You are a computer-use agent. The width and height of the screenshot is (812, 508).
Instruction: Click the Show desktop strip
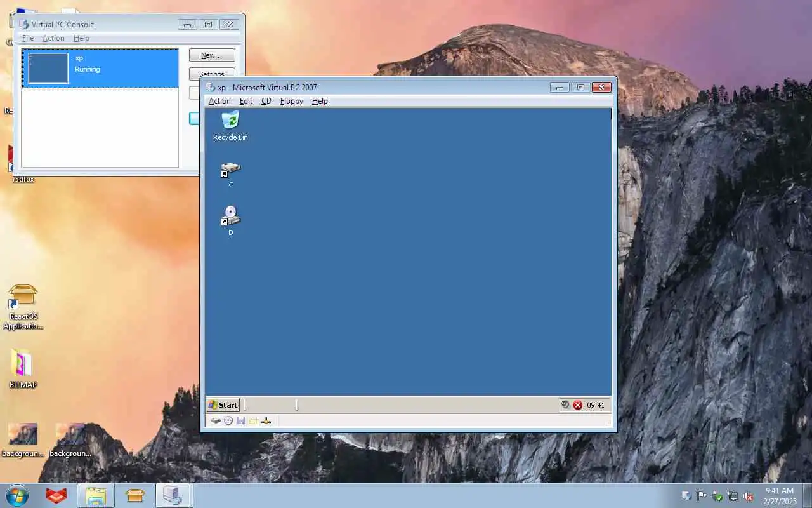[807, 495]
